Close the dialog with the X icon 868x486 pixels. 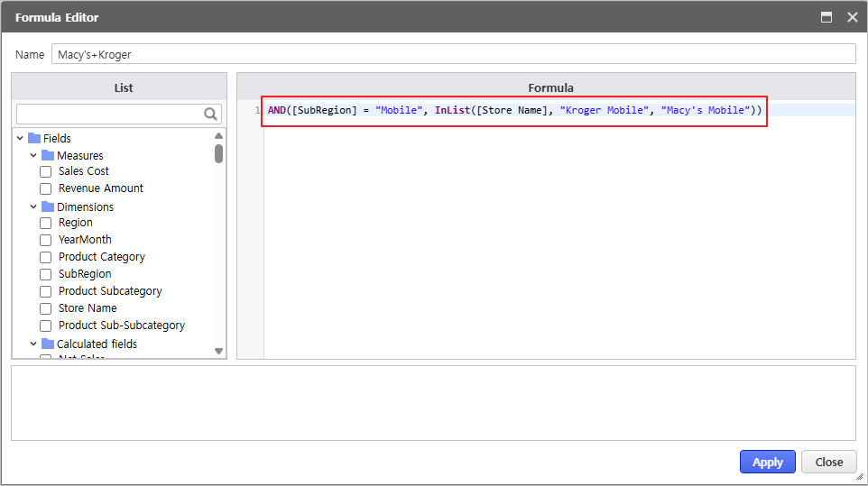click(852, 17)
